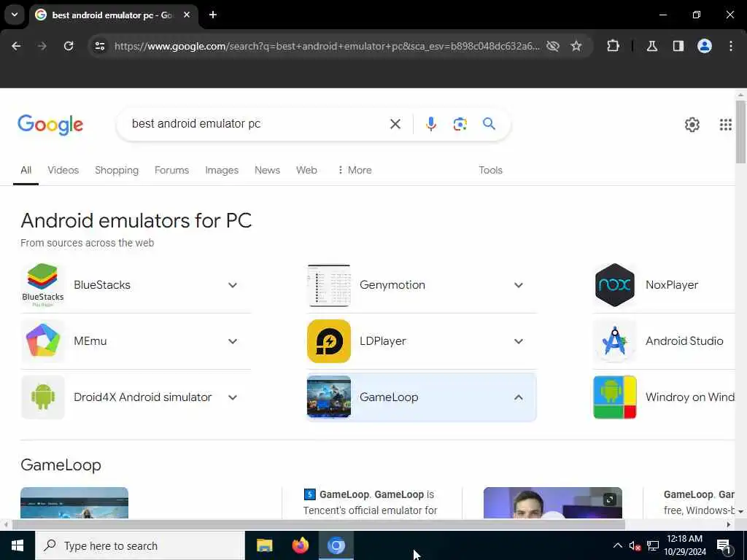The width and height of the screenshot is (747, 560).
Task: Open the Google apps grid
Action: 726,125
